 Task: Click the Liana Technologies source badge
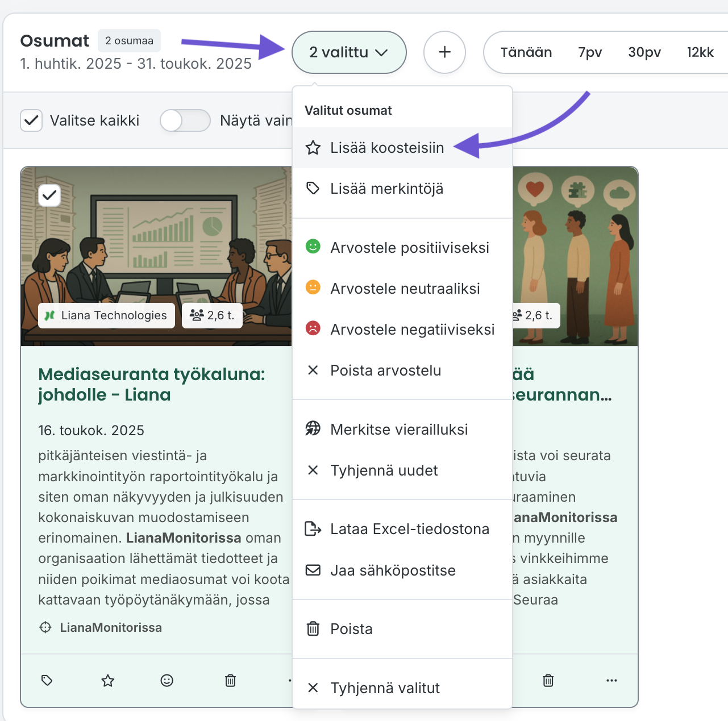[x=106, y=315]
